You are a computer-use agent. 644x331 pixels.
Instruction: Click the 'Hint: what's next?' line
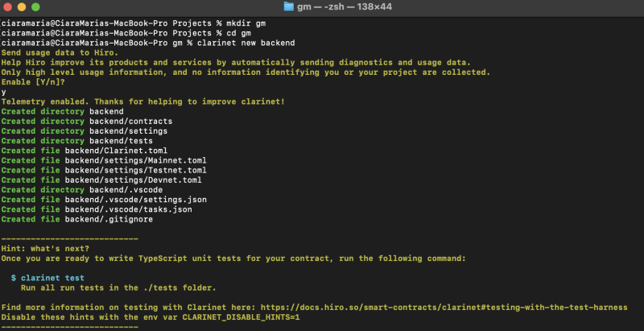point(45,249)
